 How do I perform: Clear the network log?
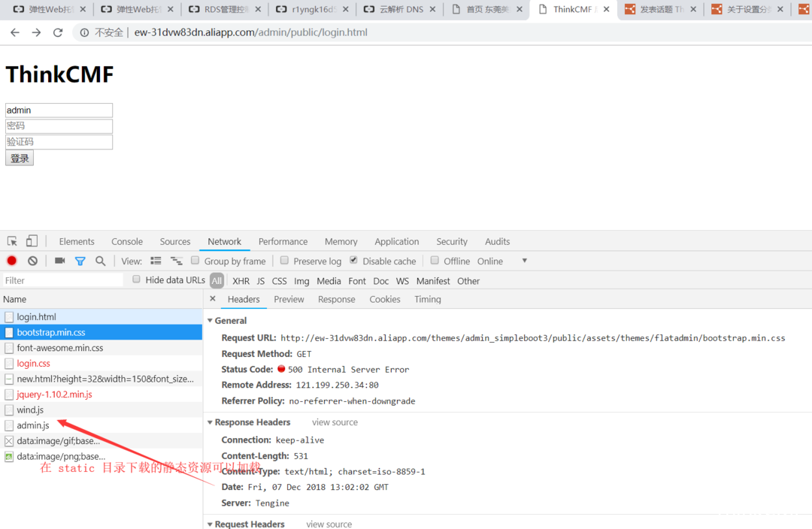tap(32, 261)
